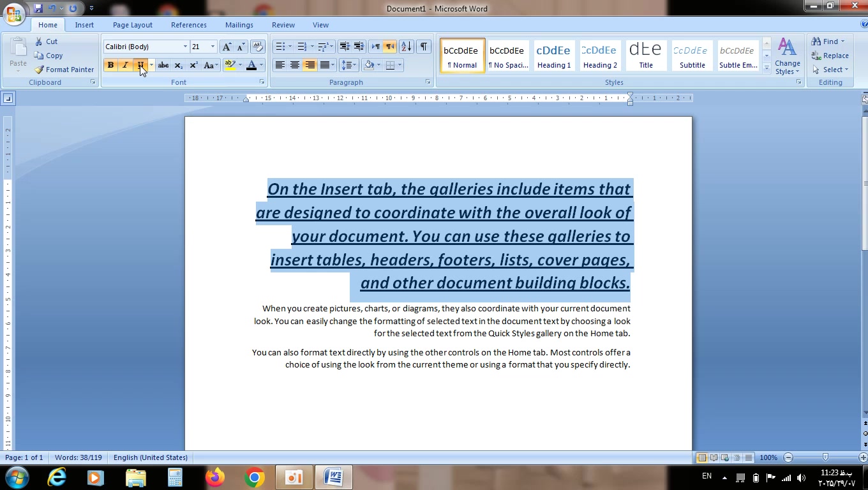Switch to Outline view
Screen dimensions: 868x490
[x=737, y=457]
